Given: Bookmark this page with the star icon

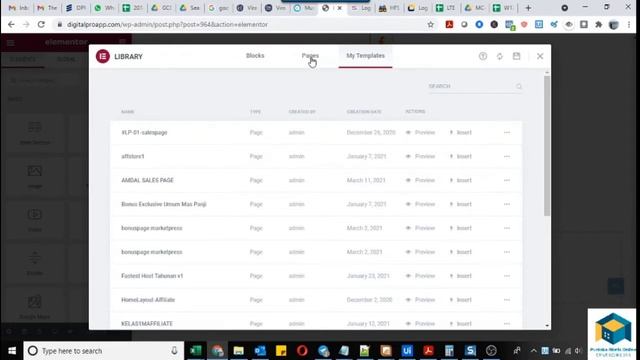Looking at the screenshot, I should (431, 24).
